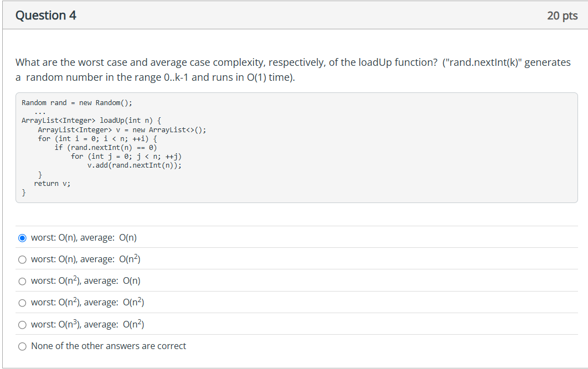This screenshot has height=369, width=588.
Task: Click the "Question 4" heading
Action: pyautogui.click(x=46, y=15)
